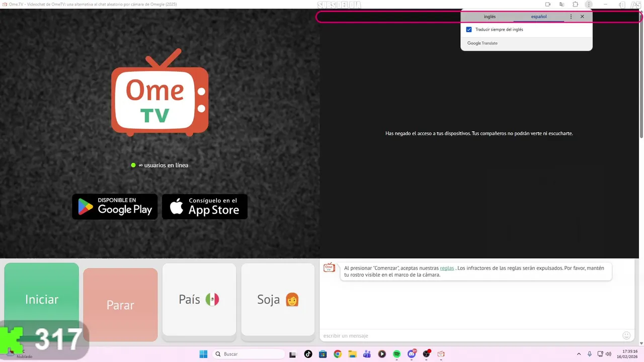The image size is (644, 362).
Task: Click the page vertical scrollbar
Action: pyautogui.click(x=641, y=75)
